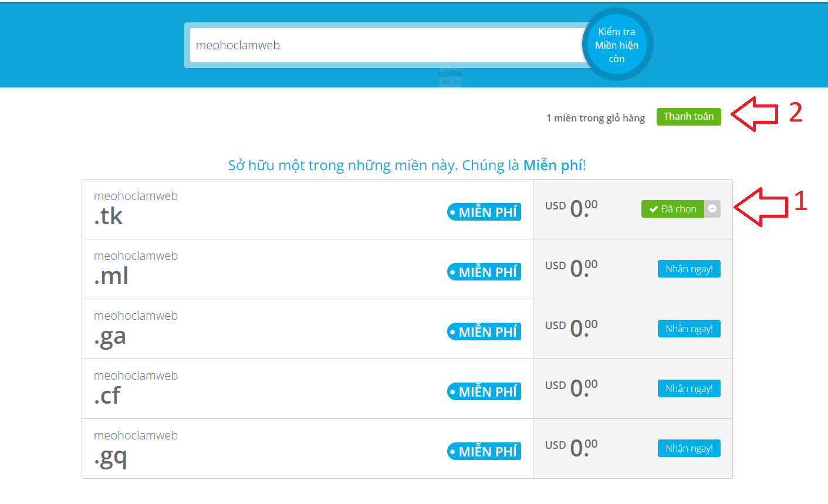Click the Thanh toán checkout button
The image size is (828, 504).
click(688, 117)
